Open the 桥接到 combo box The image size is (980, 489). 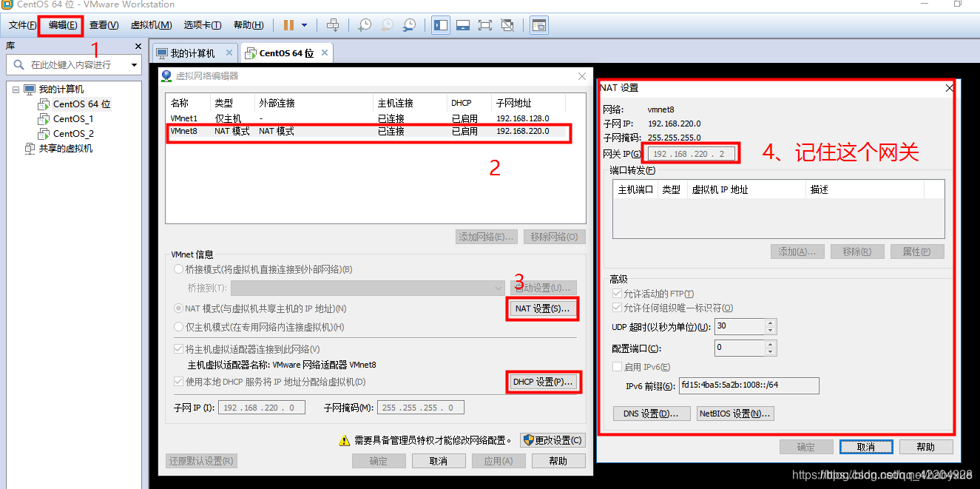pyautogui.click(x=368, y=288)
